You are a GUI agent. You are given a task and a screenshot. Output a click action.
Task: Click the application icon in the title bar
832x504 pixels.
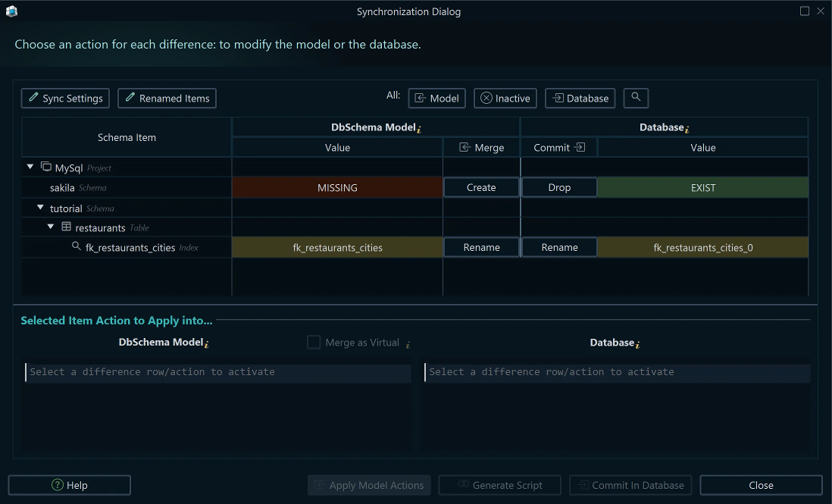(11, 11)
